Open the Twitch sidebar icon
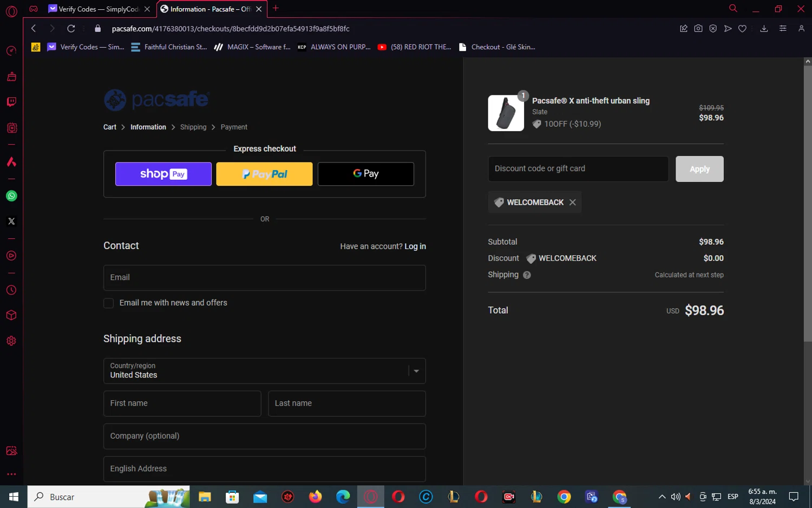This screenshot has height=508, width=812. coord(11,102)
